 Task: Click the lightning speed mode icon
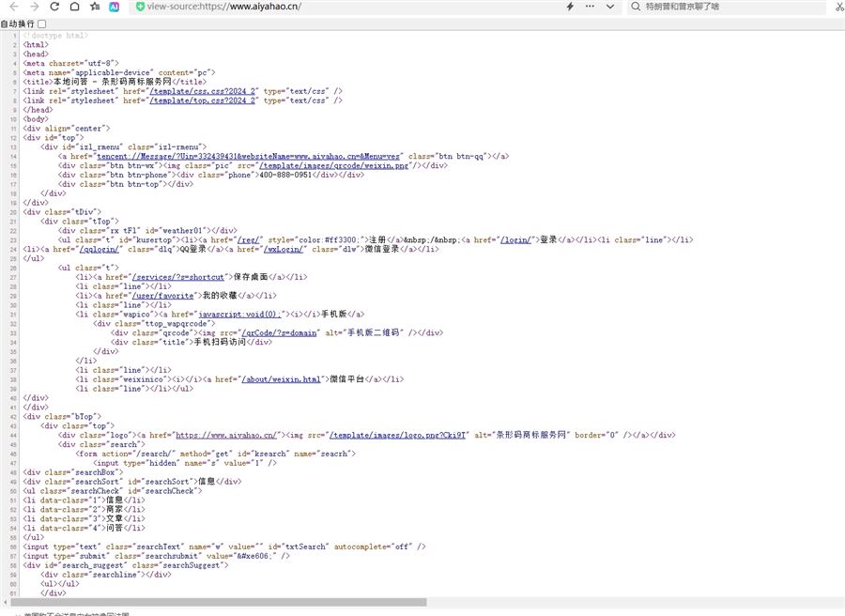570,7
